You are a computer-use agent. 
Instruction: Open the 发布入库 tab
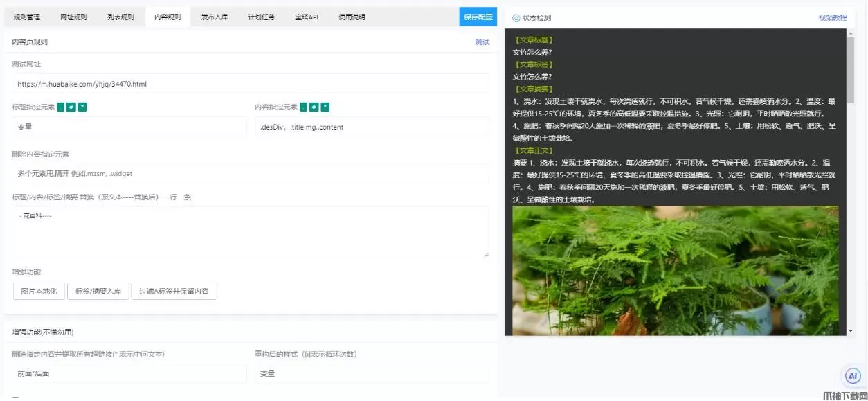(x=215, y=17)
